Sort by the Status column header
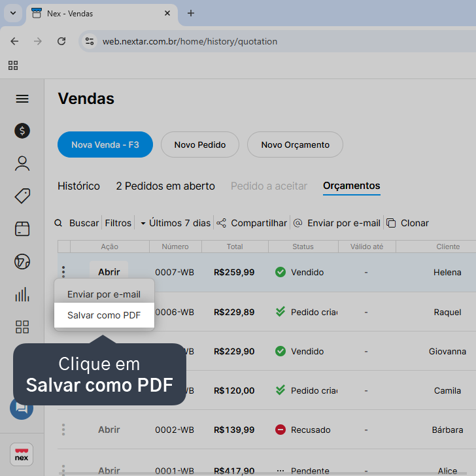476x476 pixels. tap(303, 246)
